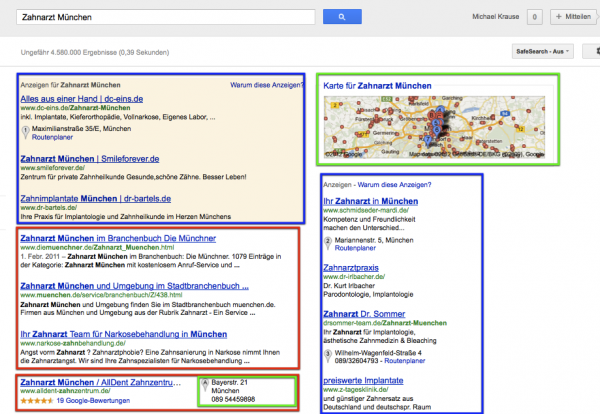This screenshot has width=600, height=414.
Task: Open Zahnarzt München und Umgebung im Stadtbranchenbuch
Action: [x=134, y=286]
